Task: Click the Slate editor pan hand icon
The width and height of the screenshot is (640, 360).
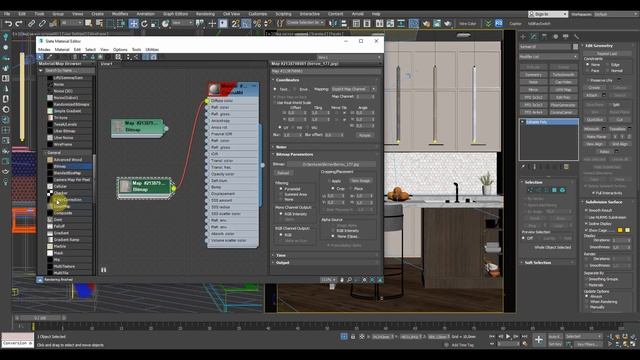Action: (342, 280)
